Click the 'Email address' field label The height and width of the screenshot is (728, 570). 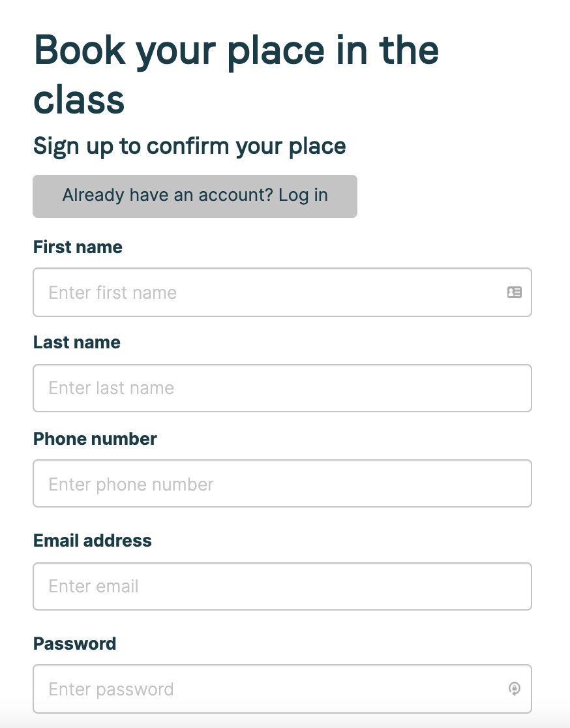pyautogui.click(x=92, y=541)
